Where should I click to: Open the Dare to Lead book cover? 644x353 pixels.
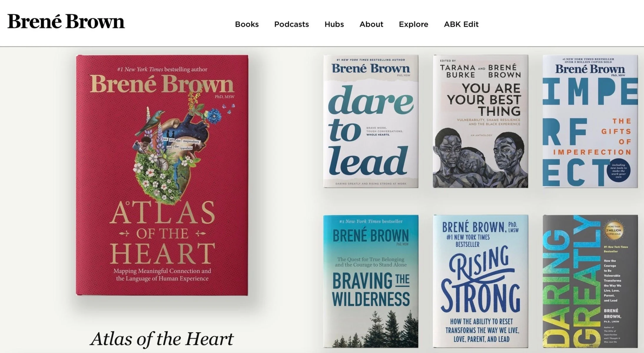pyautogui.click(x=371, y=121)
